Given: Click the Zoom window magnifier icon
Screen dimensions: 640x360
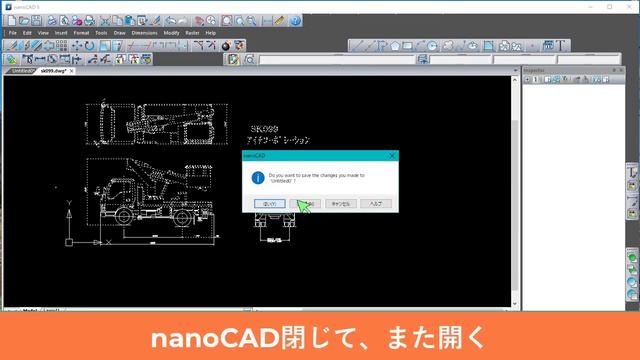Looking at the screenshot, I should click(x=227, y=20).
